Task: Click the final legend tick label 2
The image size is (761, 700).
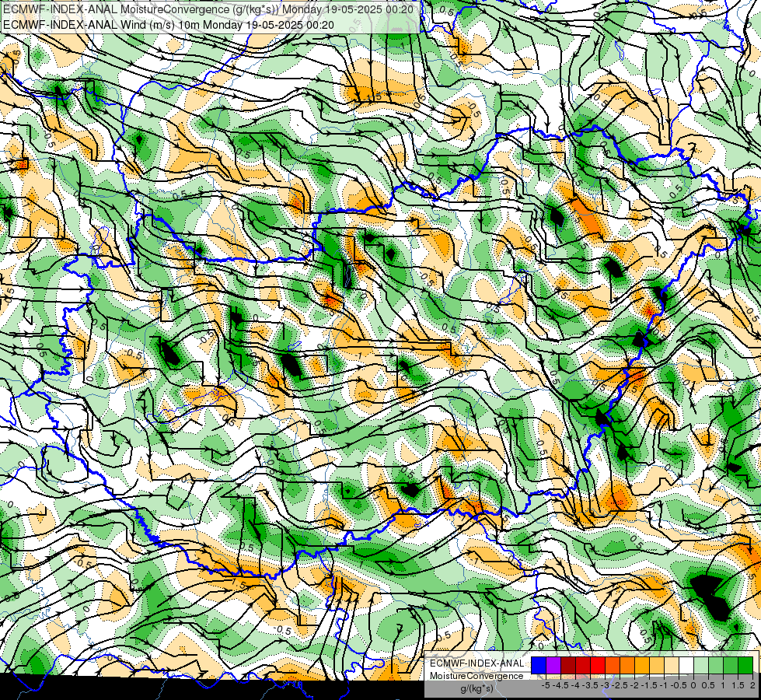Action: pyautogui.click(x=752, y=685)
